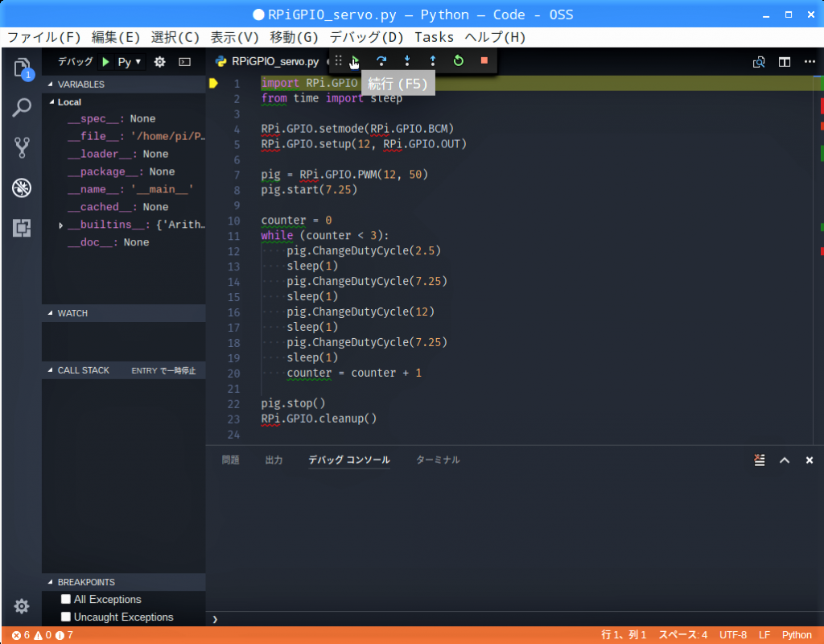Screen dimensions: 824x644
Task: Open the debug configuration dropdown labeled Py
Action: [130, 62]
